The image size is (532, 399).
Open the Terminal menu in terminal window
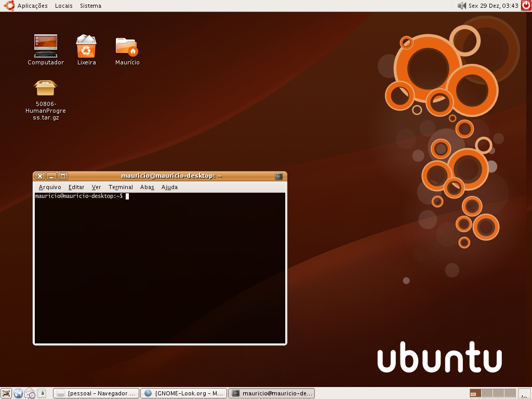(x=121, y=187)
